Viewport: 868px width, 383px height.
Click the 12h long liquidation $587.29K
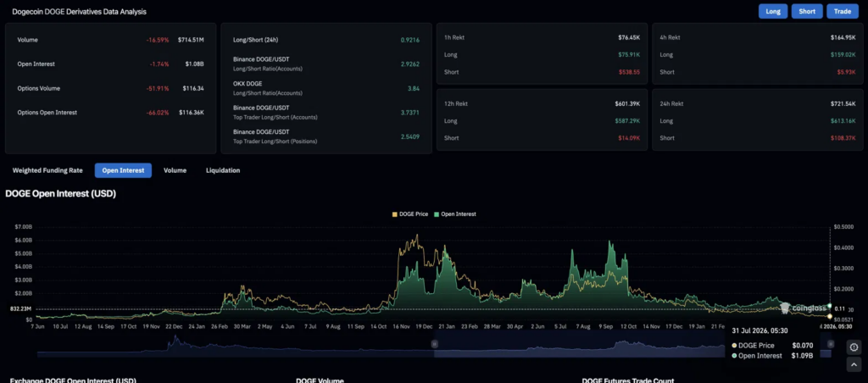tap(627, 120)
